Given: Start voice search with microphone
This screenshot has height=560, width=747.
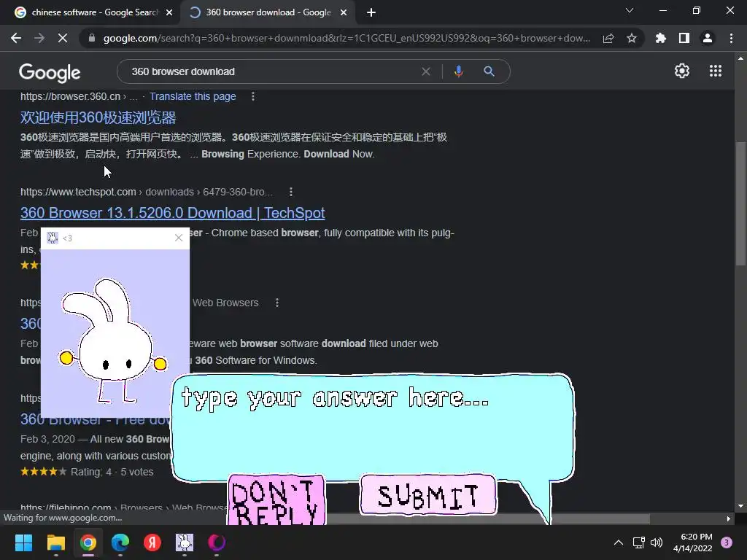Looking at the screenshot, I should [x=458, y=71].
